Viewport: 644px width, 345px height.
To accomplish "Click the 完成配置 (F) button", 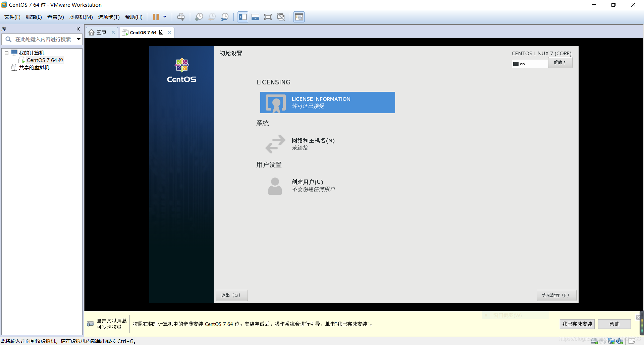I will coord(556,295).
